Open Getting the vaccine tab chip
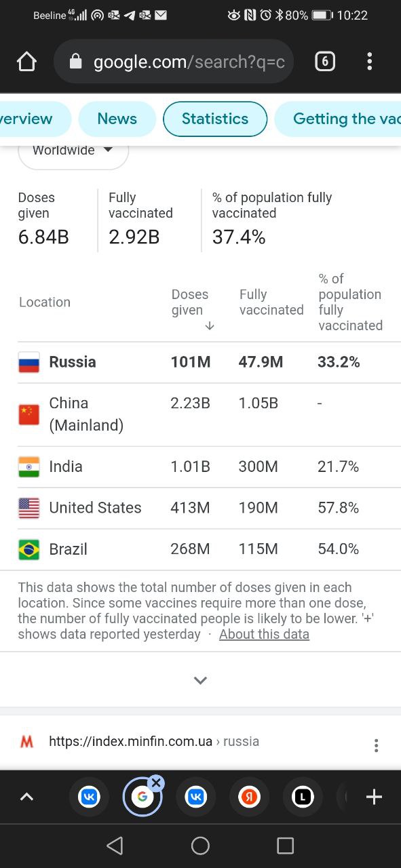The height and width of the screenshot is (868, 401). tap(338, 119)
